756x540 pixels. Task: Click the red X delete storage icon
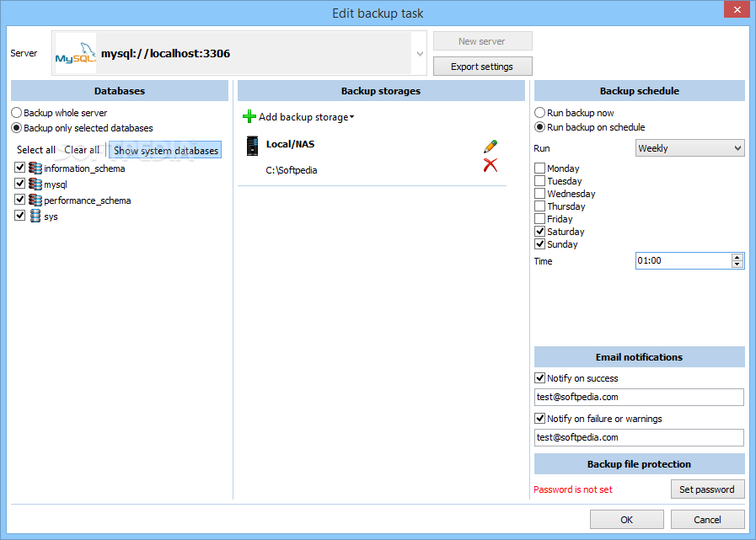491,165
